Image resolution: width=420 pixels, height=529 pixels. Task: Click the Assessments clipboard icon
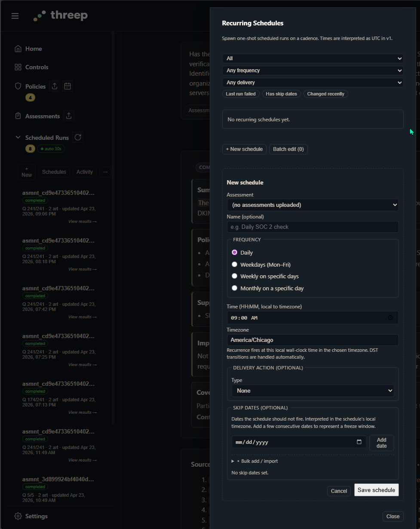(18, 116)
